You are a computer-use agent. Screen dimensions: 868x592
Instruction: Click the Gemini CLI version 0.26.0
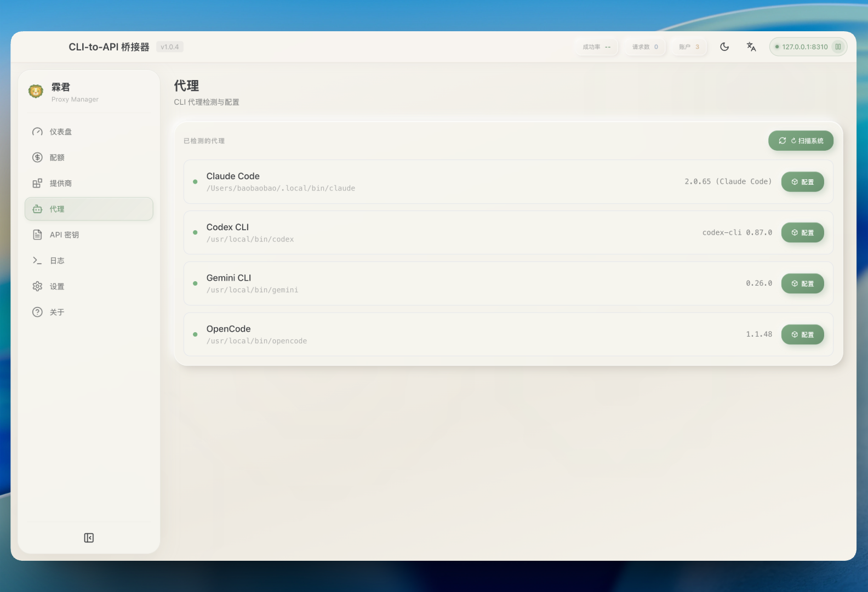click(759, 283)
